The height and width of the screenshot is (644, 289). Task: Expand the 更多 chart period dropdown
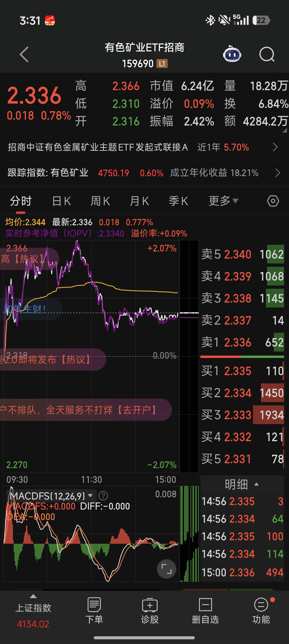[223, 201]
